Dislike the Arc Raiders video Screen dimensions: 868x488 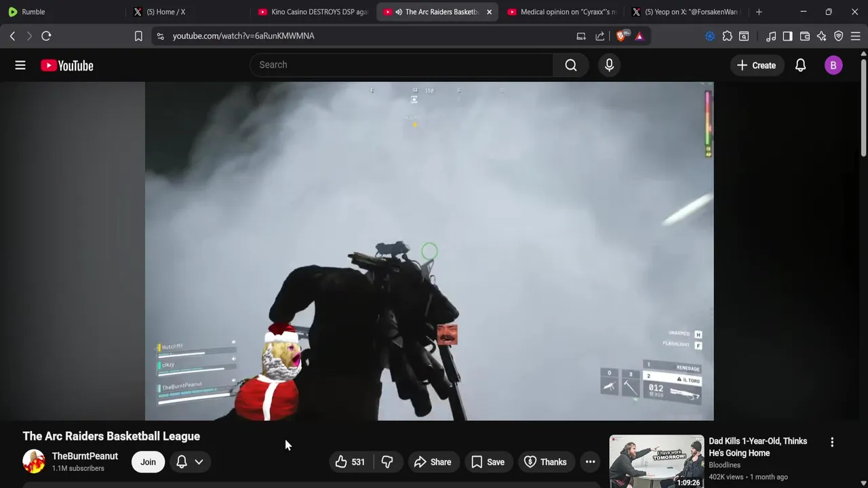(387, 462)
